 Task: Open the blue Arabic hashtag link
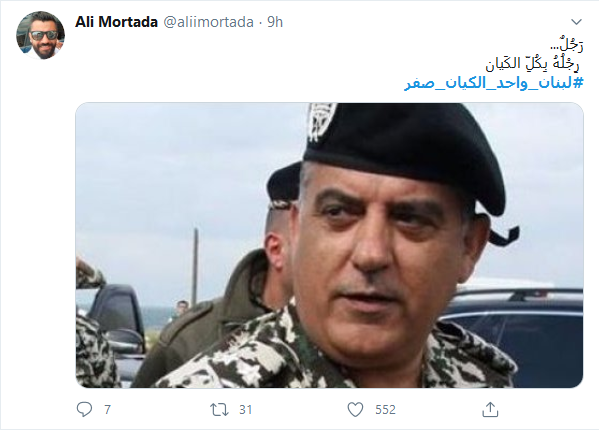494,82
